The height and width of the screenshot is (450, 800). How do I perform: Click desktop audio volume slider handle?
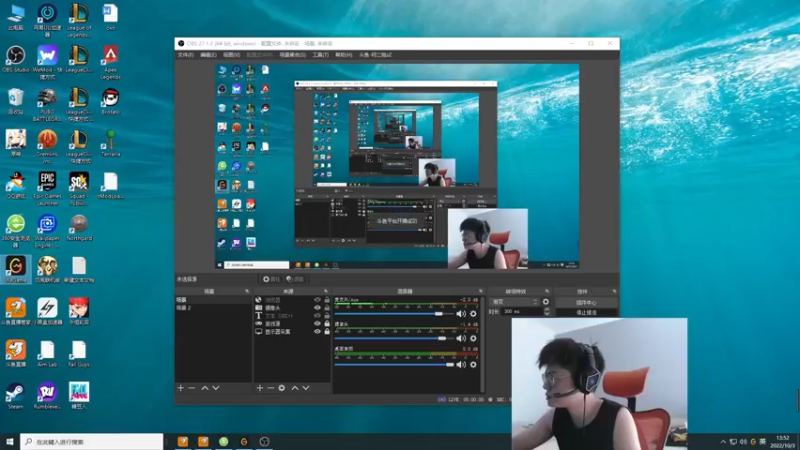coord(449,365)
